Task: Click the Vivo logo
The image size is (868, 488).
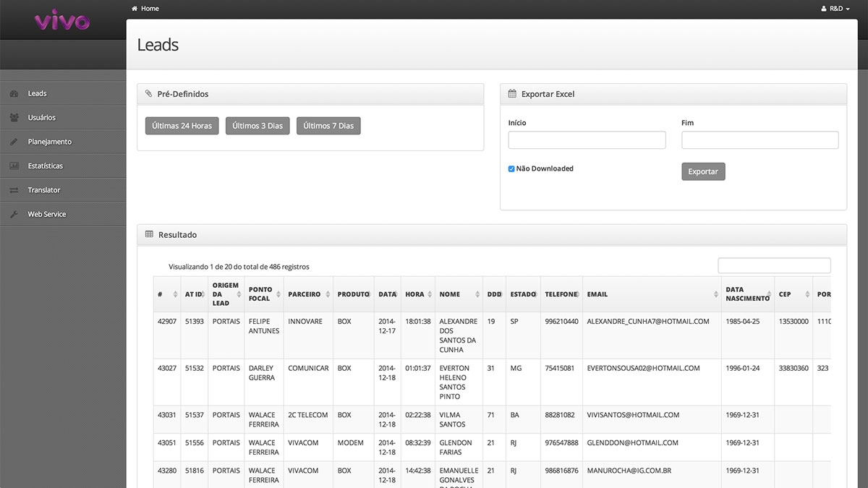Action: tap(62, 20)
